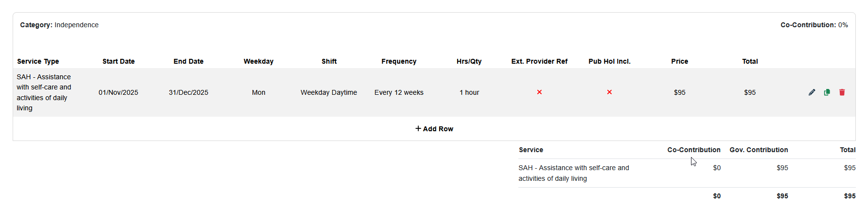The height and width of the screenshot is (210, 868).
Task: Click the green duplicate row icon
Action: pos(827,92)
